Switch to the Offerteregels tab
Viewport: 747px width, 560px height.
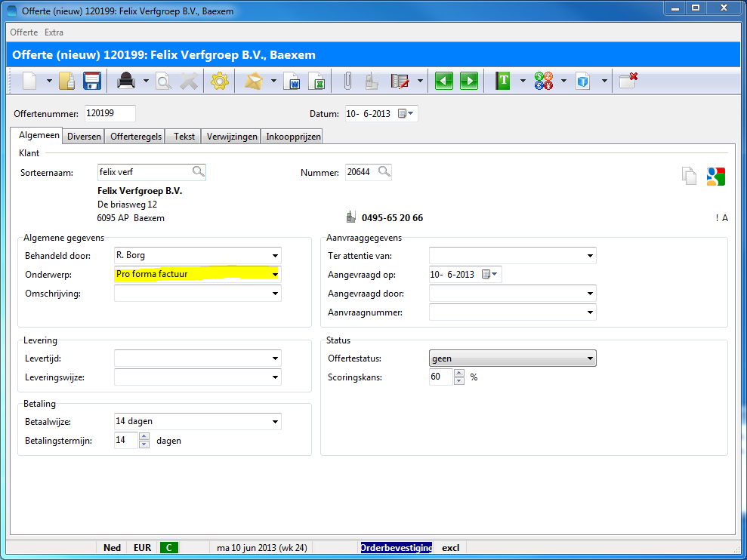[x=136, y=137]
